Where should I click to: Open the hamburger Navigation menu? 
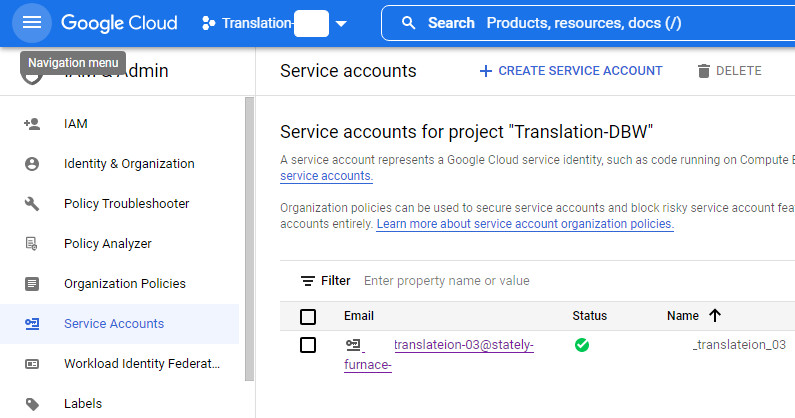[x=31, y=22]
